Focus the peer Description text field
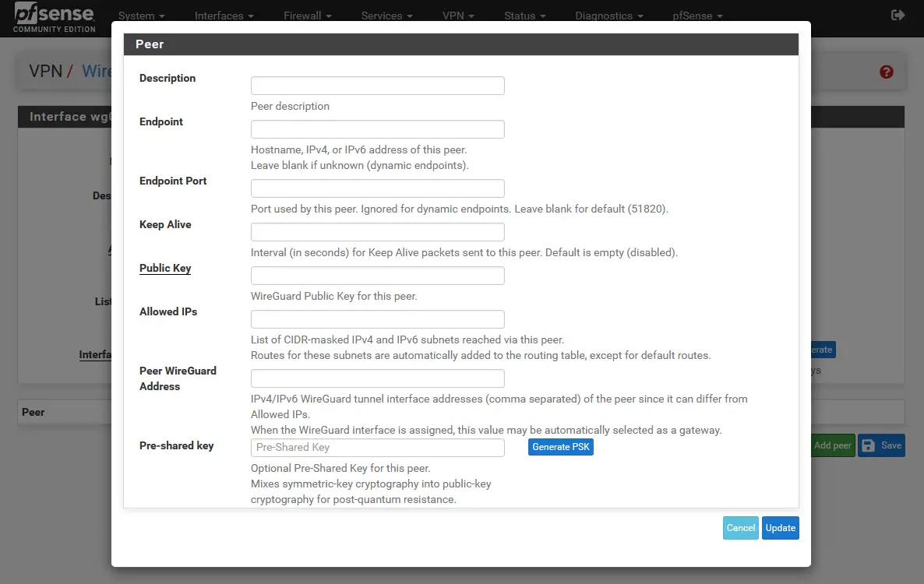The height and width of the screenshot is (584, 924). [x=377, y=86]
